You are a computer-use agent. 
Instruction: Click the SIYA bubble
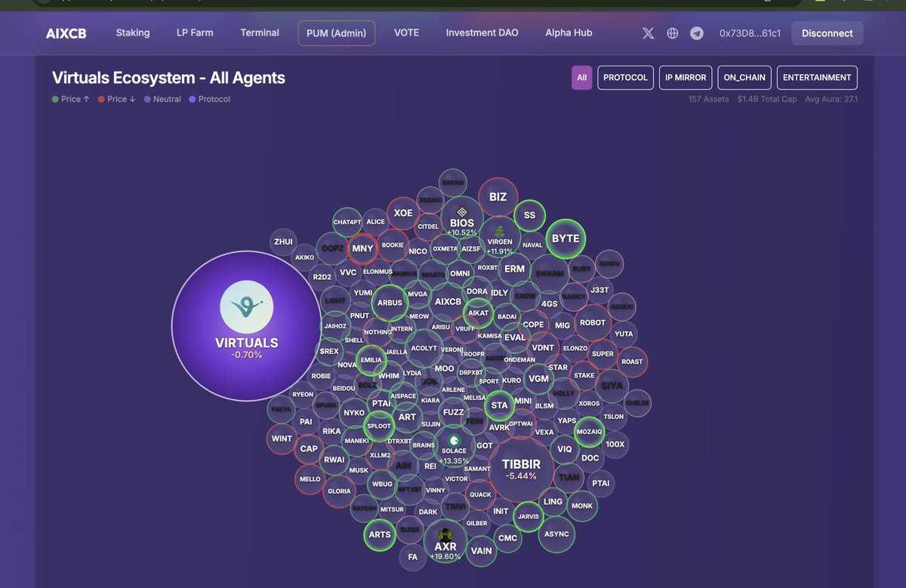[612, 386]
